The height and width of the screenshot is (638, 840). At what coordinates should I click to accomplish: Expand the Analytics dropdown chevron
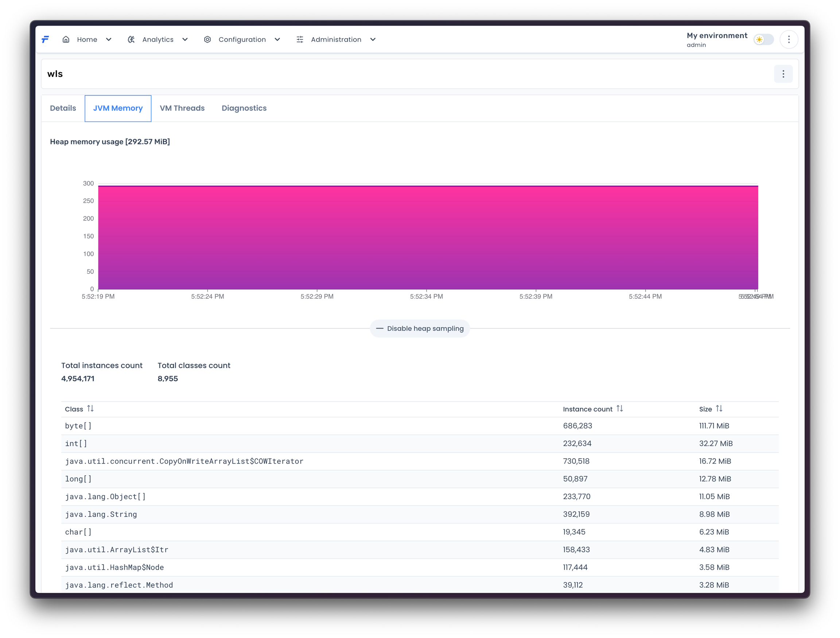coord(185,39)
